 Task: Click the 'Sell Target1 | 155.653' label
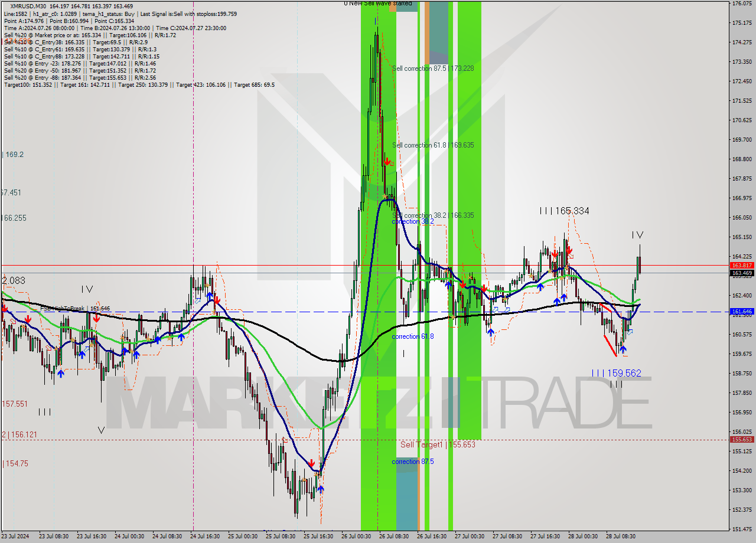click(x=438, y=444)
